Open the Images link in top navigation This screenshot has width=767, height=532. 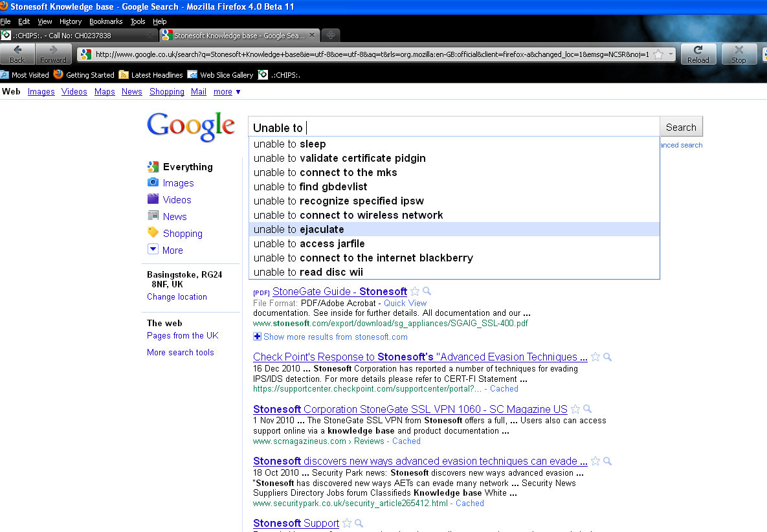[41, 91]
